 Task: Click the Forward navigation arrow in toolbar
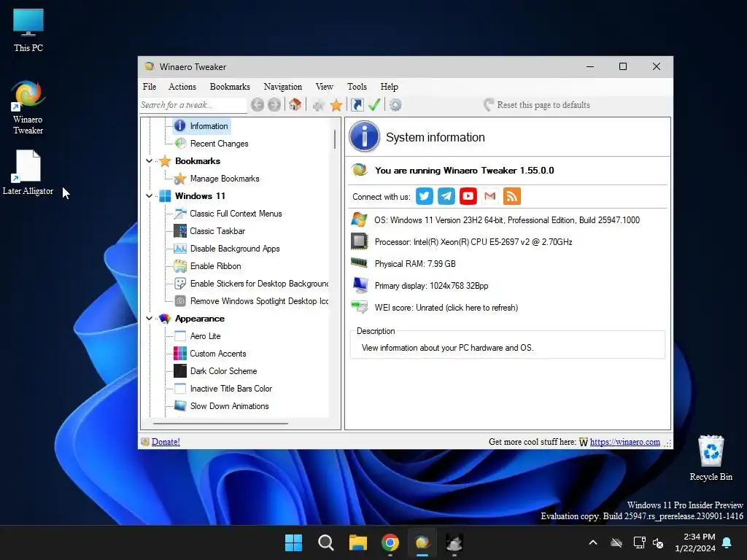[x=274, y=105]
